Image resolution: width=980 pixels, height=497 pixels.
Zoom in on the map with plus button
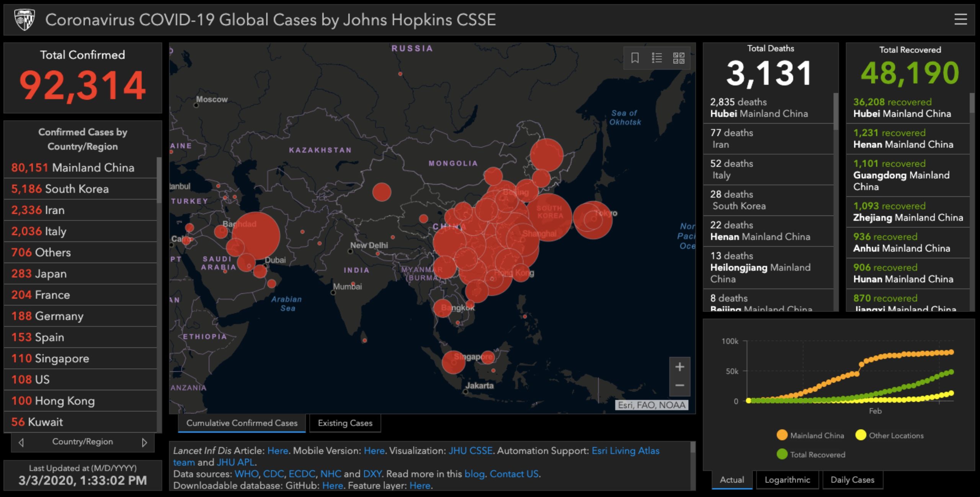click(679, 367)
